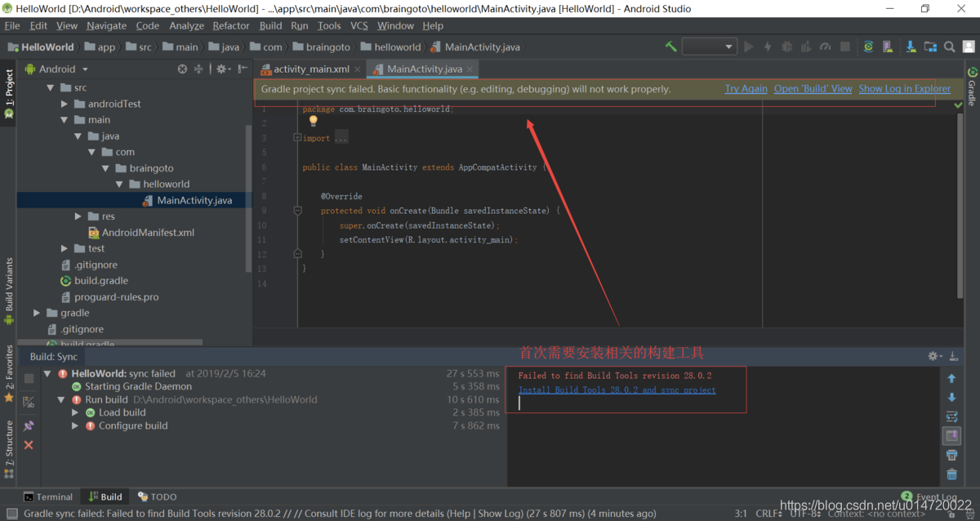This screenshot has width=980, height=521.
Task: Click the Debug bug icon
Action: click(787, 47)
